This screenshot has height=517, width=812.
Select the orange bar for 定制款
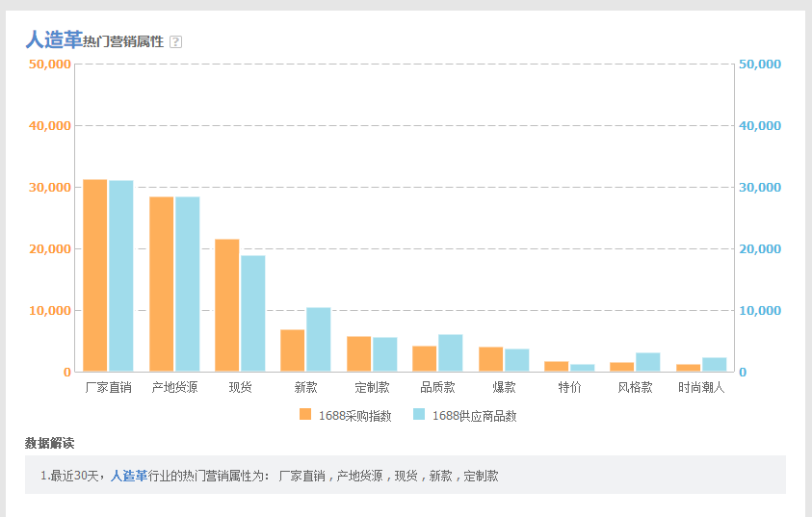(359, 354)
